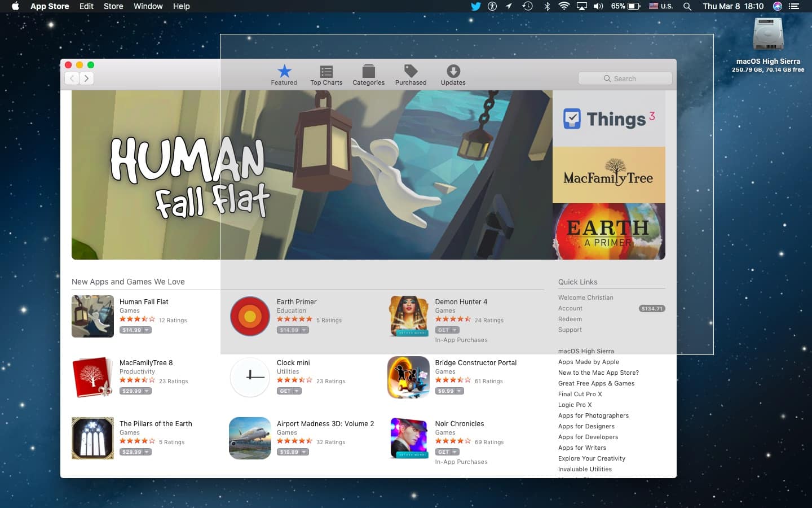This screenshot has width=812, height=508.
Task: Open Apps for Photographers link
Action: pos(593,415)
